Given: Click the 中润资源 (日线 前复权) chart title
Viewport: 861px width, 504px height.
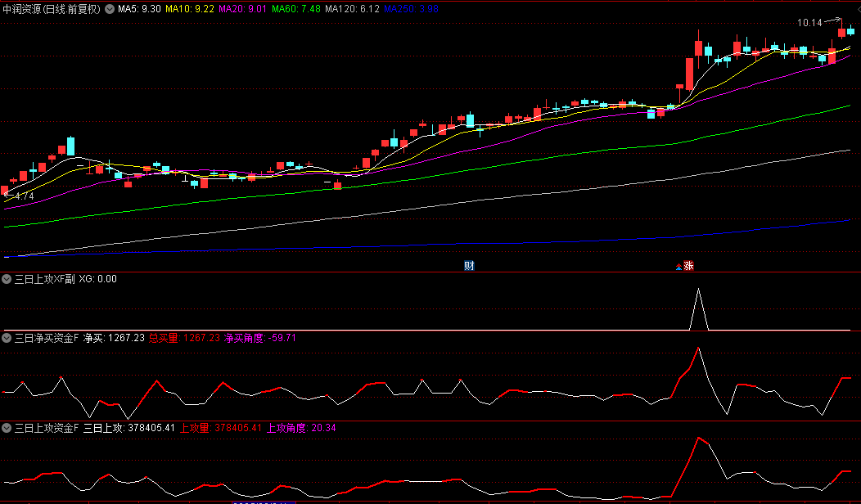Looking at the screenshot, I should point(52,9).
